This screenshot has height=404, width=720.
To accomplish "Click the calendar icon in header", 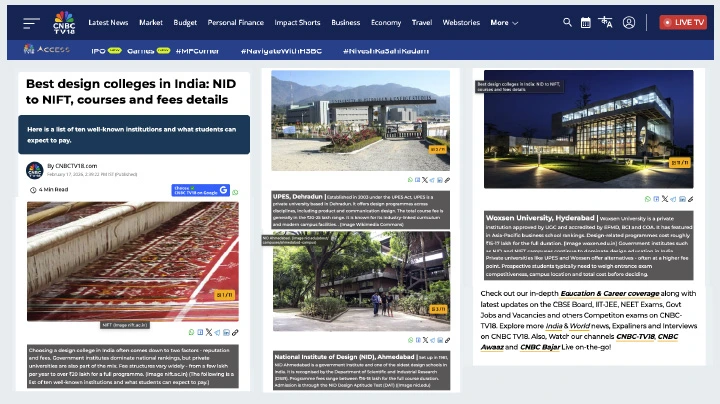I will click(x=586, y=22).
